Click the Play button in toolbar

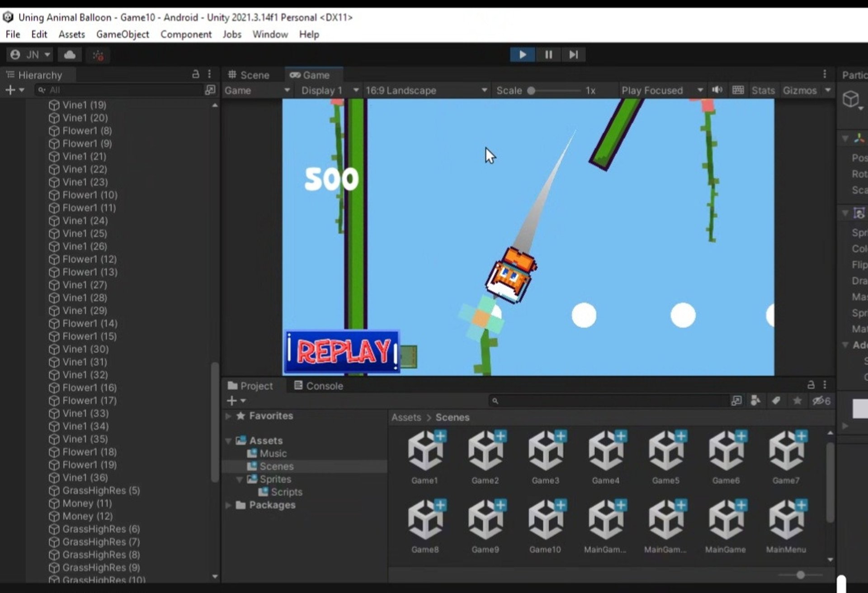[522, 55]
